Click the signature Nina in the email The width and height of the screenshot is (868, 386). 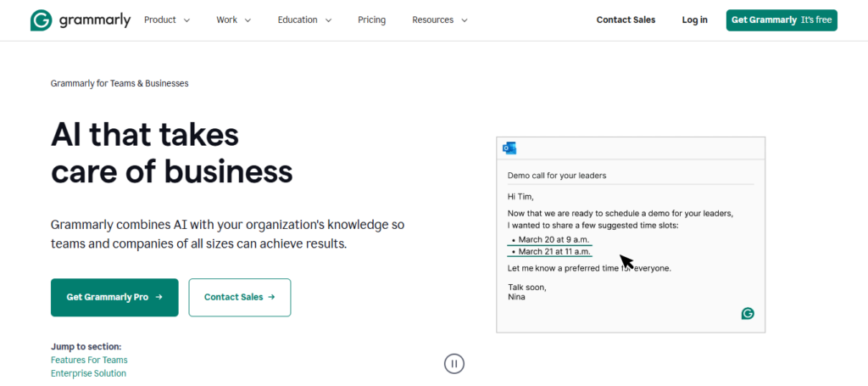[516, 297]
